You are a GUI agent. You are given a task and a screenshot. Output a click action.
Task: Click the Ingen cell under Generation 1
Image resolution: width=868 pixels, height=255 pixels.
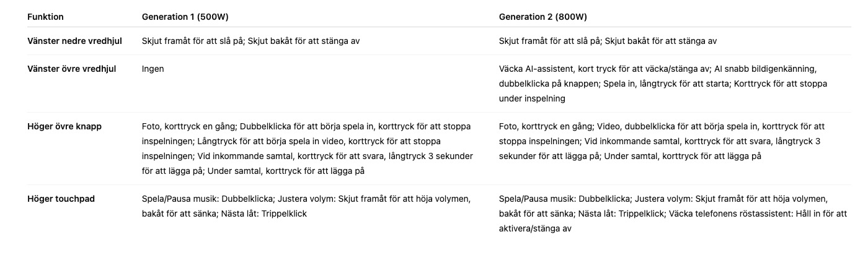pyautogui.click(x=153, y=69)
